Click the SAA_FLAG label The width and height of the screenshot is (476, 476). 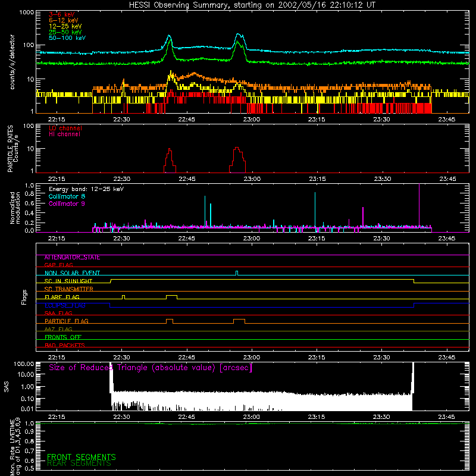click(58, 313)
